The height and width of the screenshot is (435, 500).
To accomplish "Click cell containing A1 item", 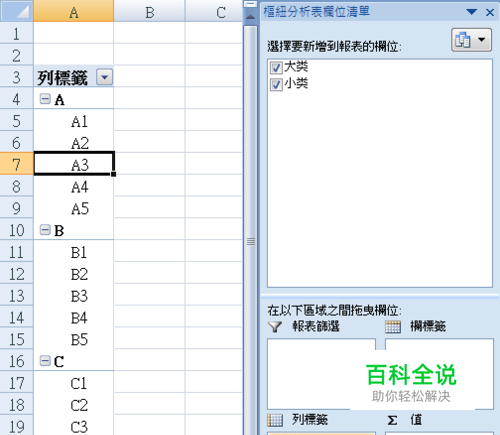I will [x=73, y=121].
